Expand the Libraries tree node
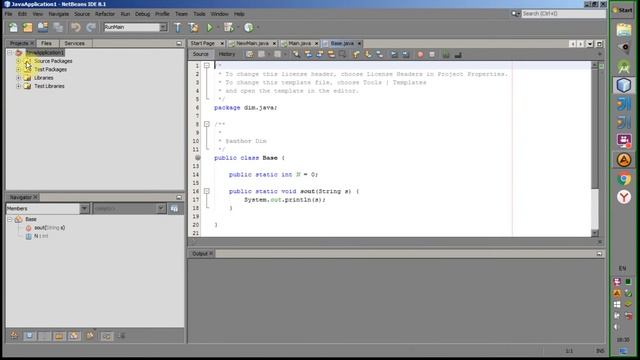The image size is (640, 360). coord(18,78)
